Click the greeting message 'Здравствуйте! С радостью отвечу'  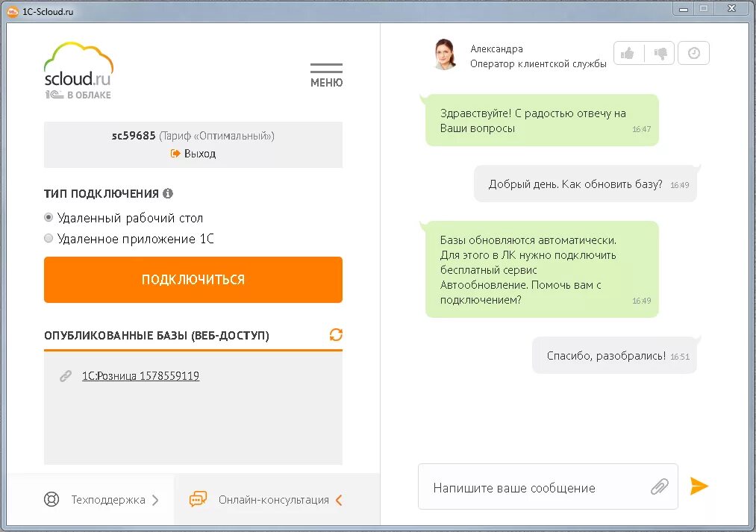click(542, 120)
